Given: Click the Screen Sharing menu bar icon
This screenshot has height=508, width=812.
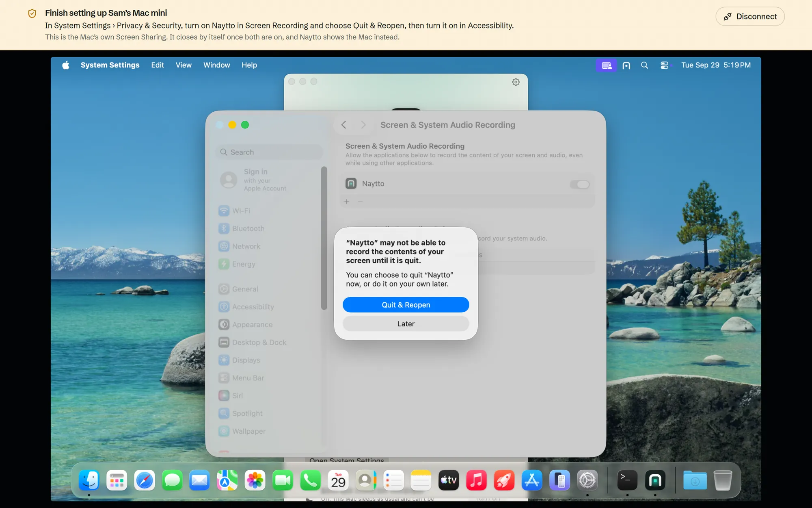Looking at the screenshot, I should tap(607, 65).
